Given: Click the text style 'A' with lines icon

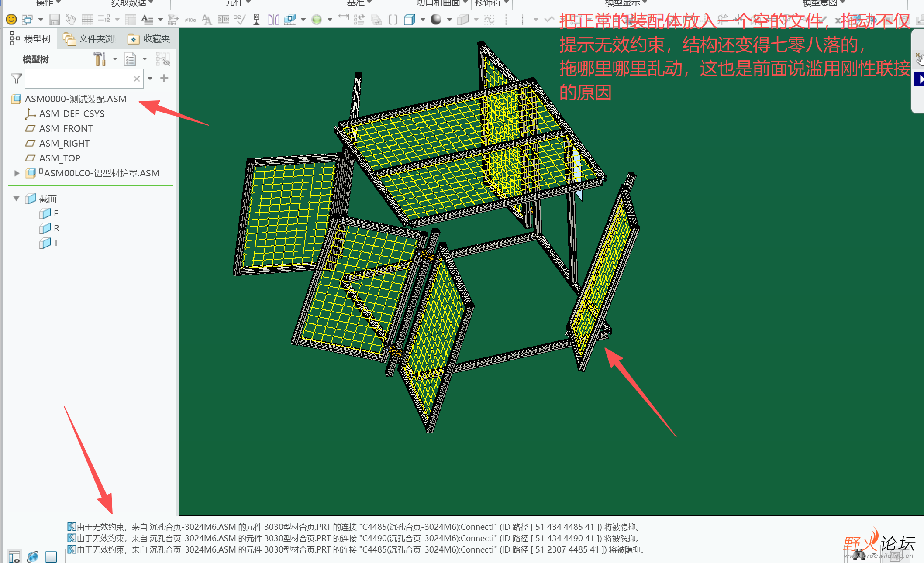Looking at the screenshot, I should (147, 20).
